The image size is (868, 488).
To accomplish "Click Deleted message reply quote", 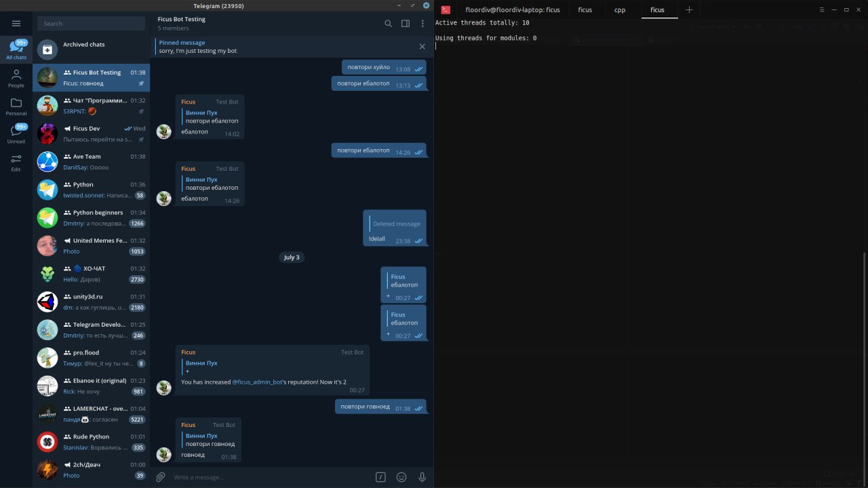I will pyautogui.click(x=395, y=224).
